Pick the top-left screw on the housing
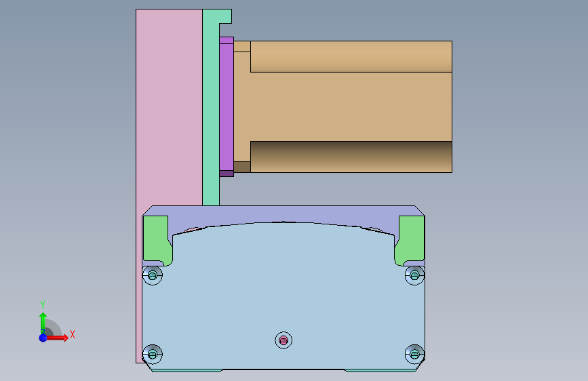The height and width of the screenshot is (381, 588). (152, 276)
